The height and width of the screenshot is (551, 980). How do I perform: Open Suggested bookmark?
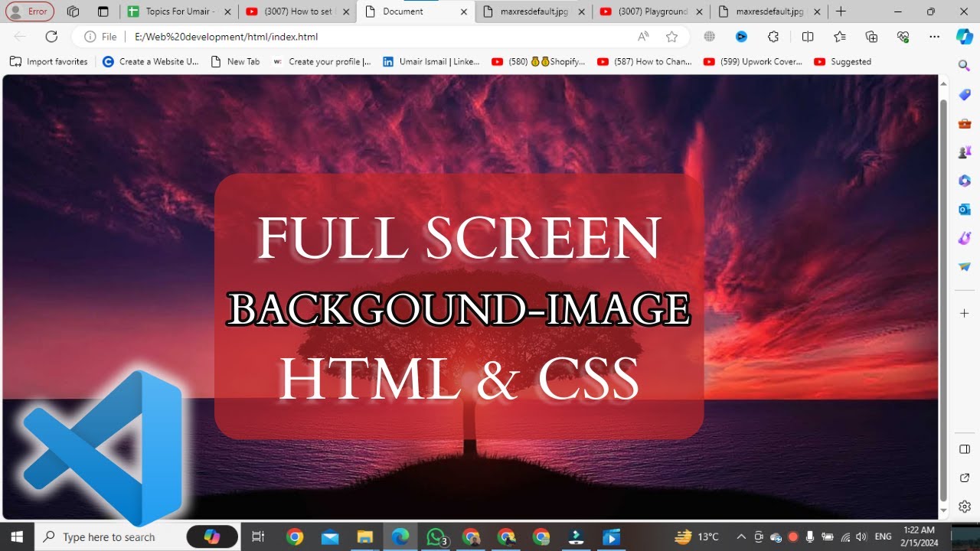tap(842, 61)
